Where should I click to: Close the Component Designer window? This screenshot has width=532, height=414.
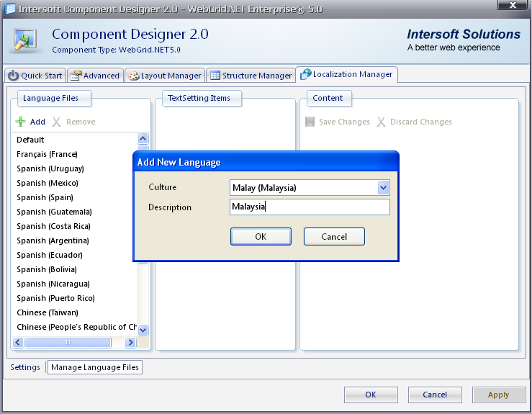click(x=513, y=4)
